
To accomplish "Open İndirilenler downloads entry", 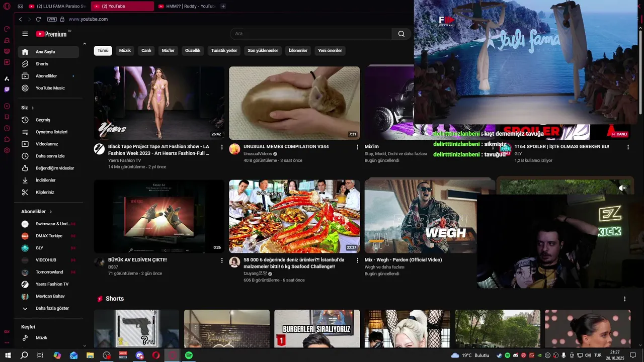I will coord(48,180).
